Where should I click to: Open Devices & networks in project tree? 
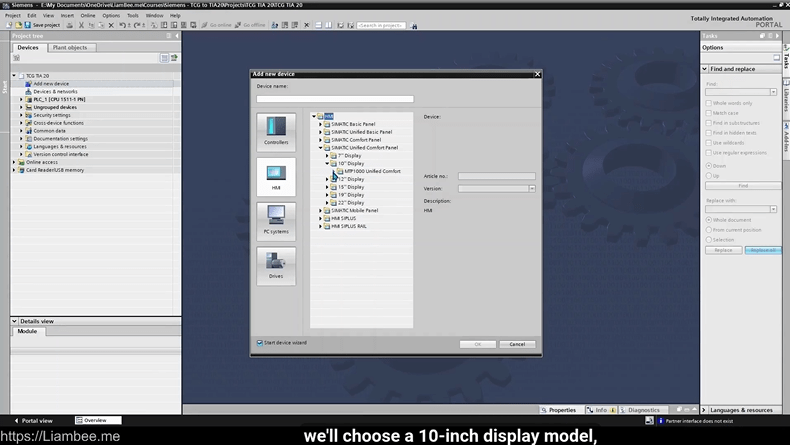point(54,91)
